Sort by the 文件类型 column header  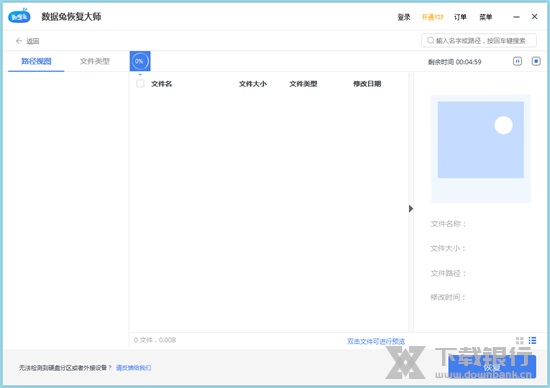point(303,84)
